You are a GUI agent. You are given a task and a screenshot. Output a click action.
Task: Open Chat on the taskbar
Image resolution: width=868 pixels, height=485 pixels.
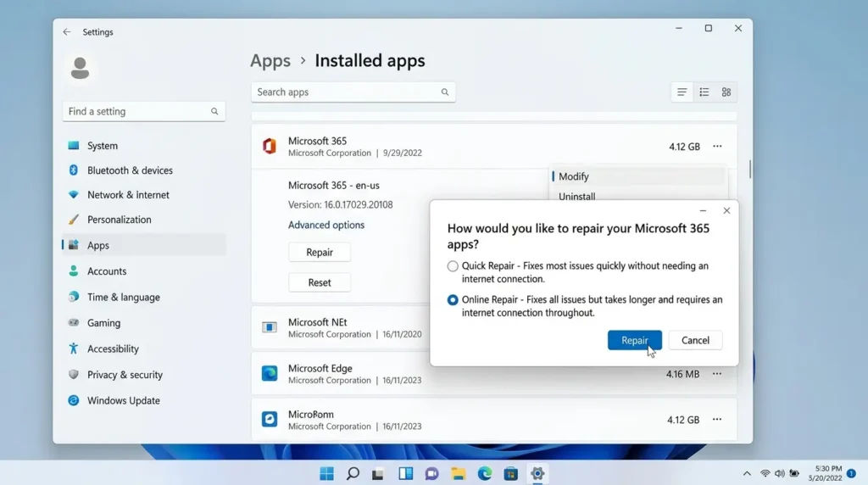pos(431,473)
